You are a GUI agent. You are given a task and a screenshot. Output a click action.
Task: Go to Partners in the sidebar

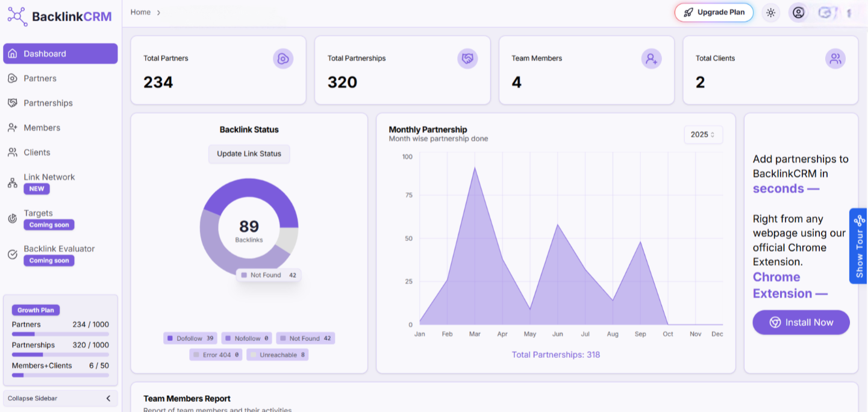point(40,78)
